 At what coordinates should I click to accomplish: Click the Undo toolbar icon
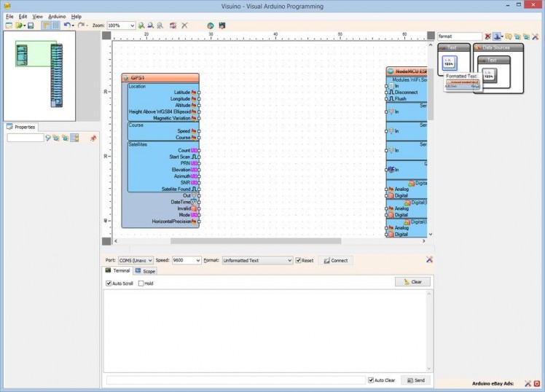(x=66, y=26)
